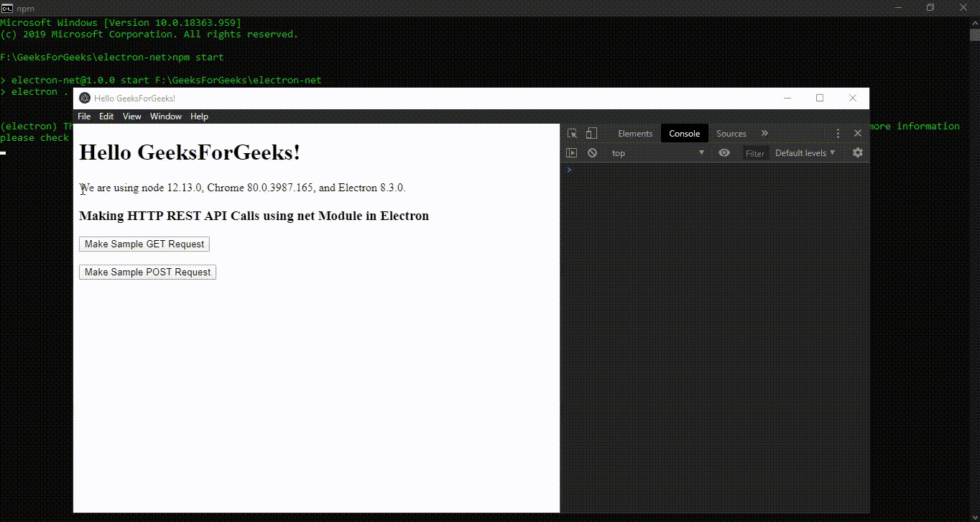980x522 pixels.
Task: Open the Default levels dropdown
Action: (805, 153)
